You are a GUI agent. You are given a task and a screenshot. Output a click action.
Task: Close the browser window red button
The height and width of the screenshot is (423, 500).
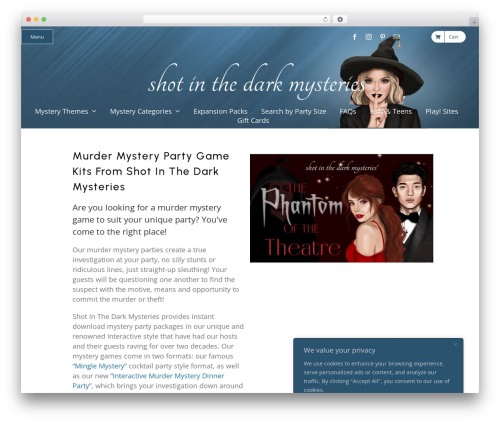(x=29, y=19)
